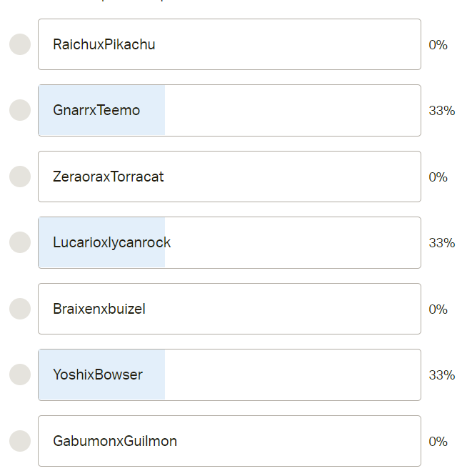Click the 0% result beside ZeraoraxTorracat

click(438, 177)
